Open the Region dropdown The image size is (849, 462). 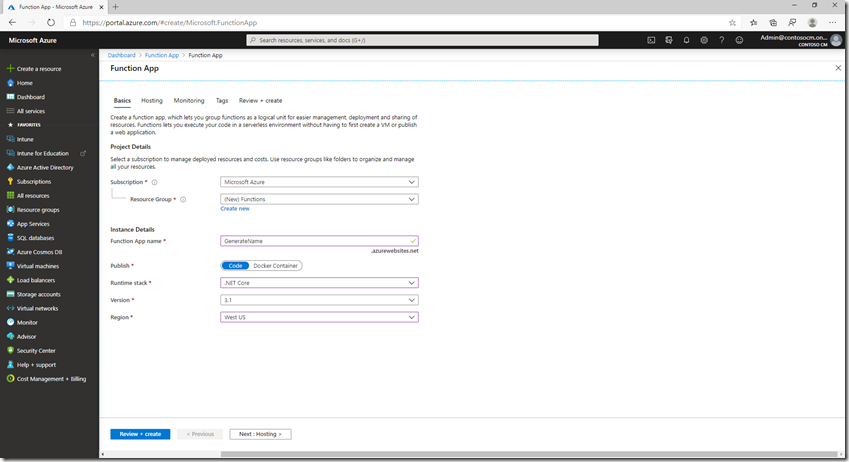(x=319, y=317)
